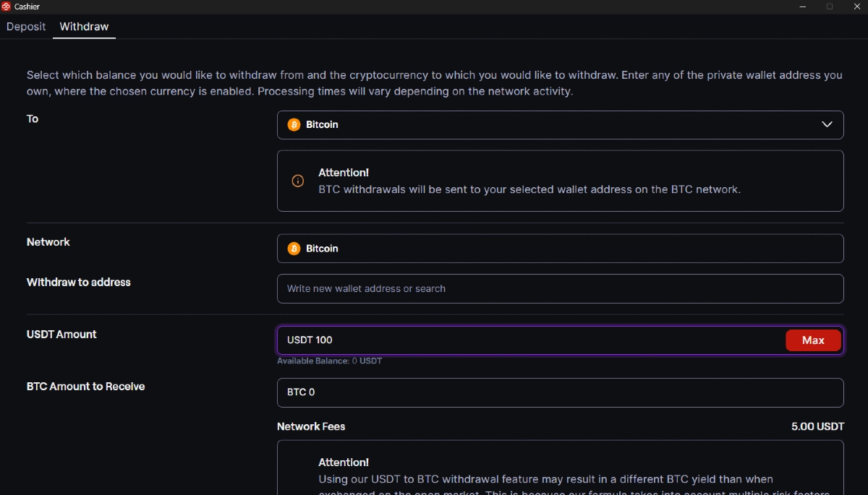Viewport: 868px width, 495px height.
Task: Click into the USDT Amount input
Action: click(x=528, y=340)
